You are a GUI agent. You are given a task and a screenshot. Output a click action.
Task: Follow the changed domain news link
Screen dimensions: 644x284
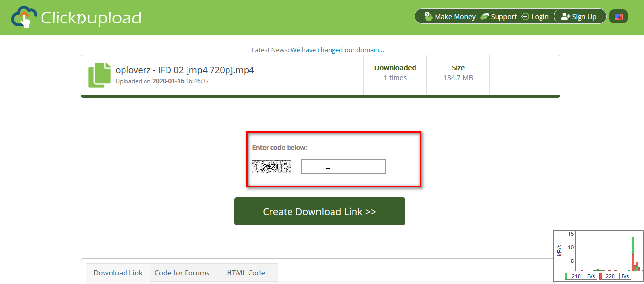click(x=337, y=50)
